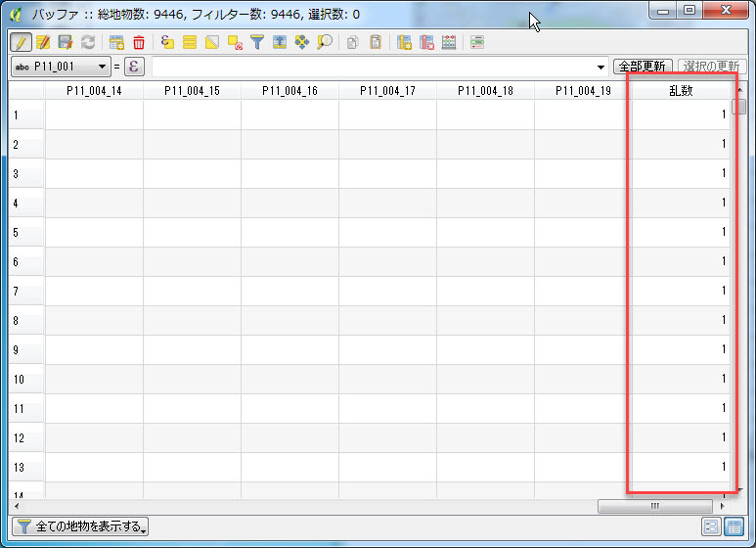Invert the feature selection

click(x=212, y=42)
